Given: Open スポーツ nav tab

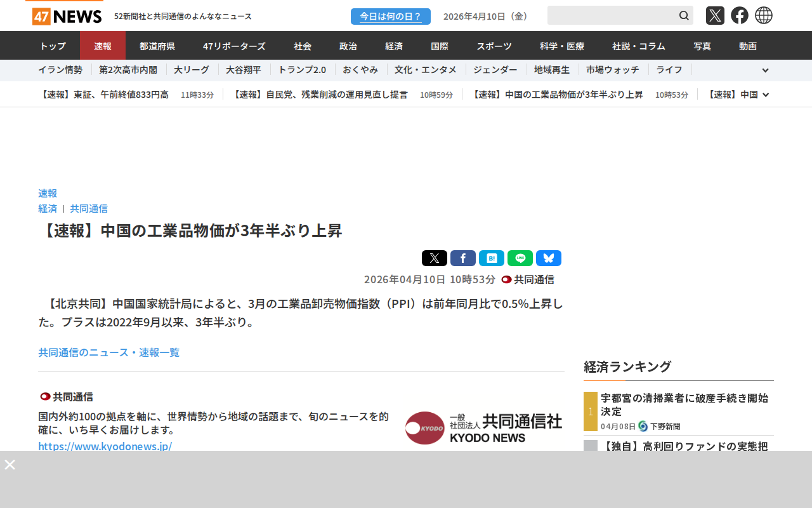Looking at the screenshot, I should point(494,46).
